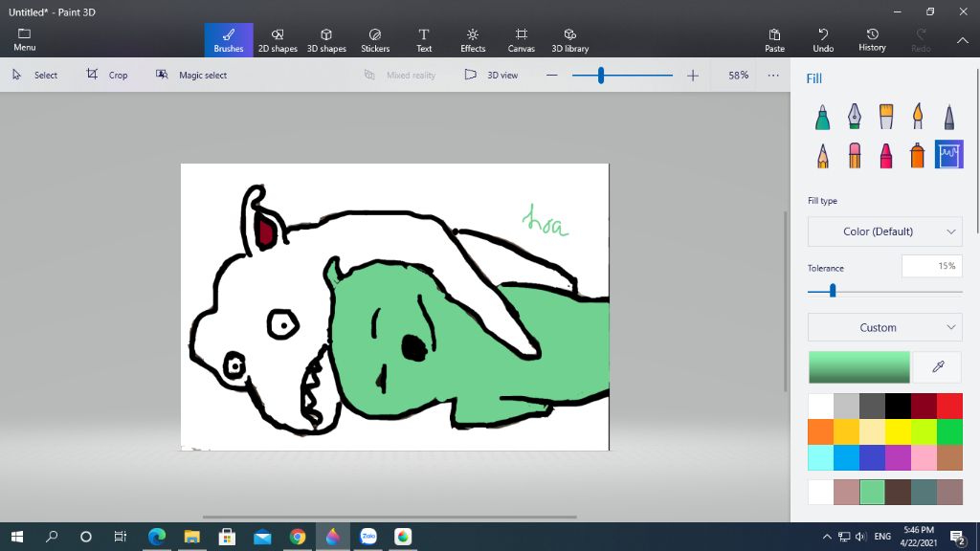The height and width of the screenshot is (551, 980).
Task: Open the Effects tab
Action: coord(473,40)
